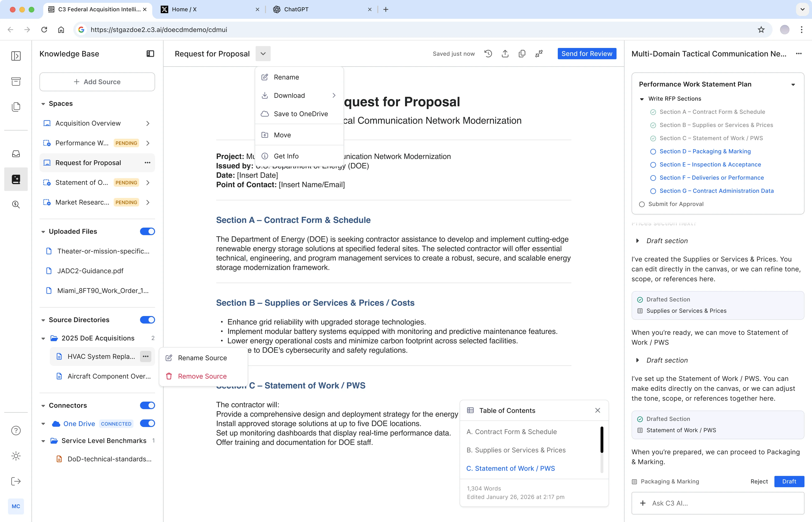Open the archive box icon in left rail
Image resolution: width=812 pixels, height=522 pixels.
[x=16, y=81]
